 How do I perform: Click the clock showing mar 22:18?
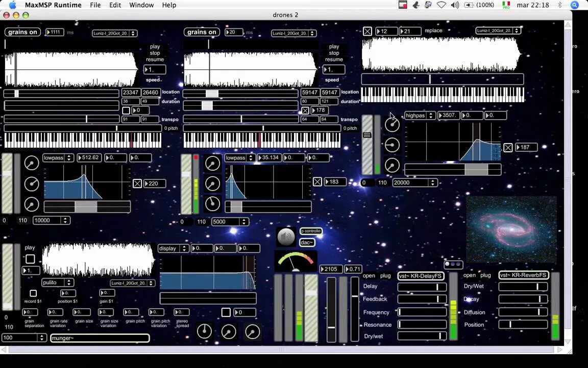tap(532, 5)
